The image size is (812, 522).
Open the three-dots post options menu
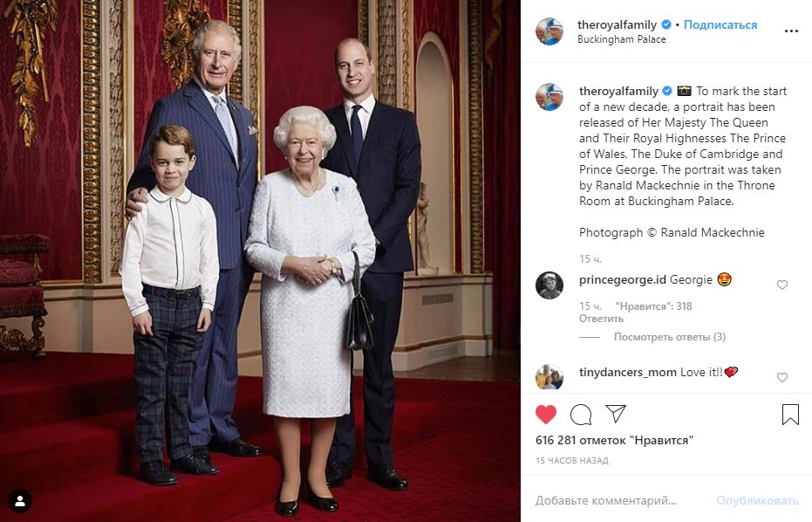[791, 31]
